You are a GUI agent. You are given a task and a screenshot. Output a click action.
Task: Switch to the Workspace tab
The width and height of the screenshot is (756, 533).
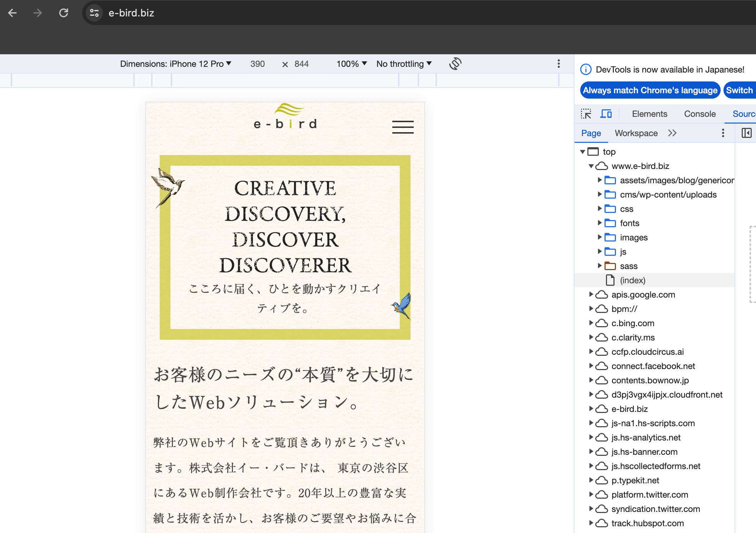click(x=636, y=133)
